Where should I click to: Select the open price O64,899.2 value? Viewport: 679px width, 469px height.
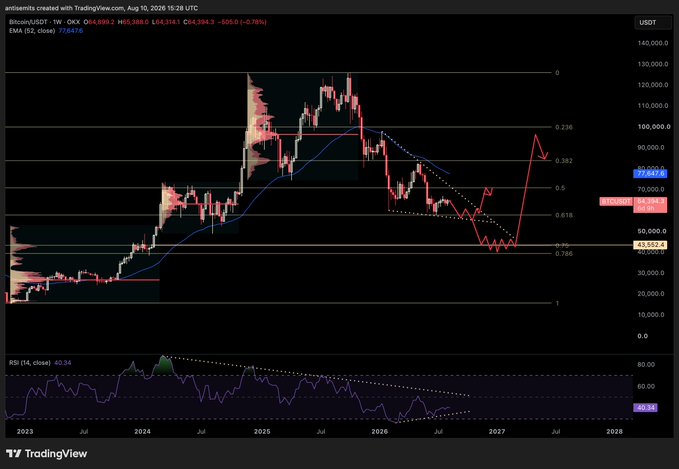point(99,22)
